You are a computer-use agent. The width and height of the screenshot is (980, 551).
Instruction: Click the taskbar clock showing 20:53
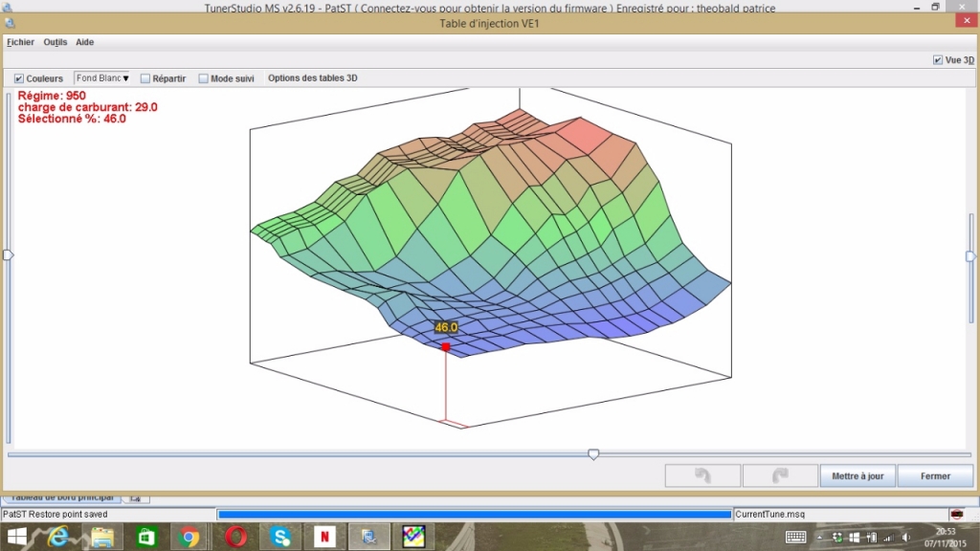[x=946, y=538]
